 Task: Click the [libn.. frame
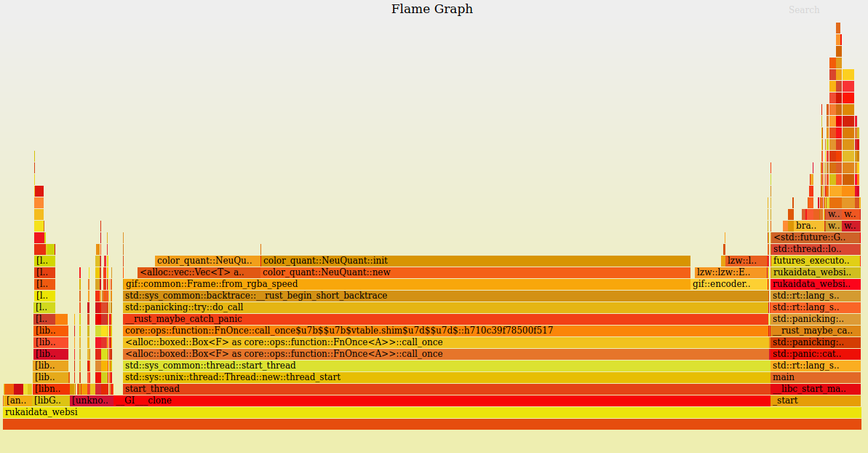pos(51,390)
